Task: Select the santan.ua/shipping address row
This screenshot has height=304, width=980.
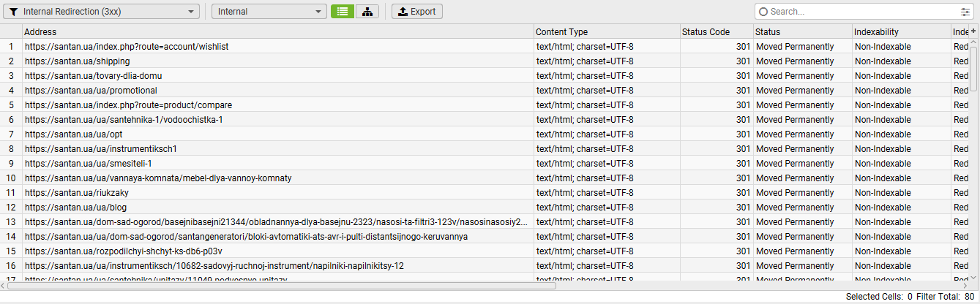Action: pyautogui.click(x=78, y=61)
